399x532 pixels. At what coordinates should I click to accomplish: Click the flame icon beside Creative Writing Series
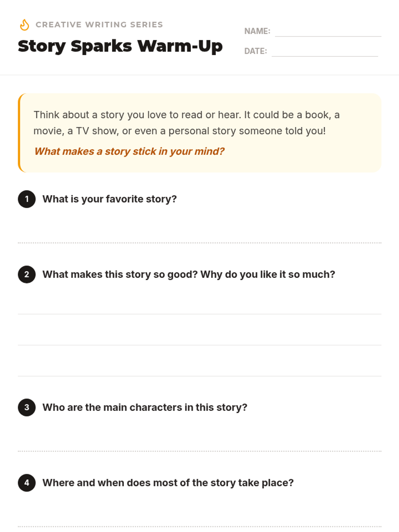click(x=25, y=25)
